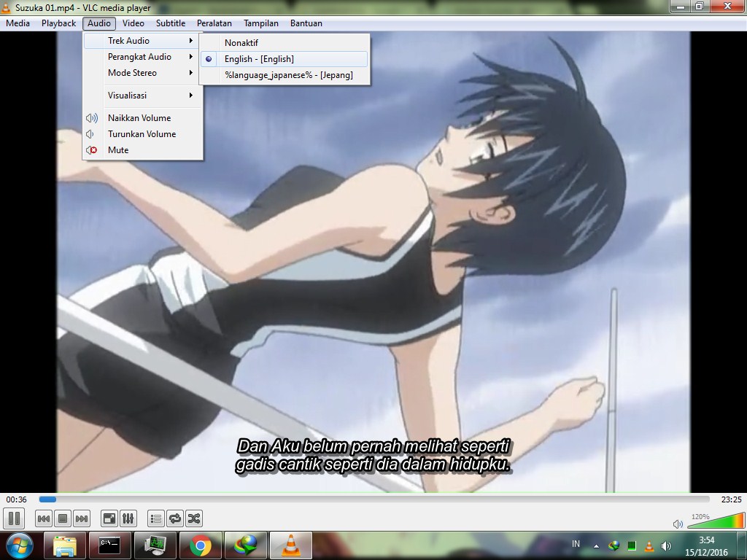Click the green monitor tray icon

pyautogui.click(x=632, y=545)
